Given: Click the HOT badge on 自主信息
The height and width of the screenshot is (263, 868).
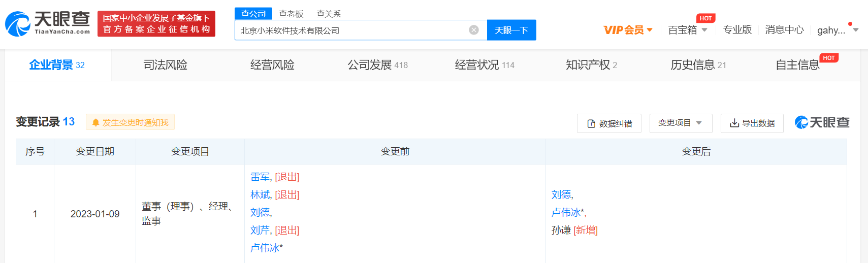Looking at the screenshot, I should [829, 58].
